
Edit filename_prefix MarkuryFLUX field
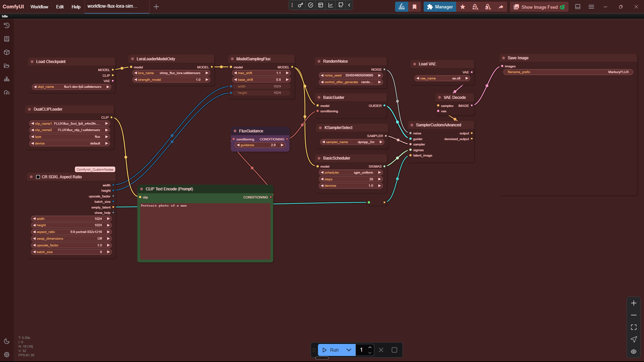pyautogui.click(x=568, y=72)
